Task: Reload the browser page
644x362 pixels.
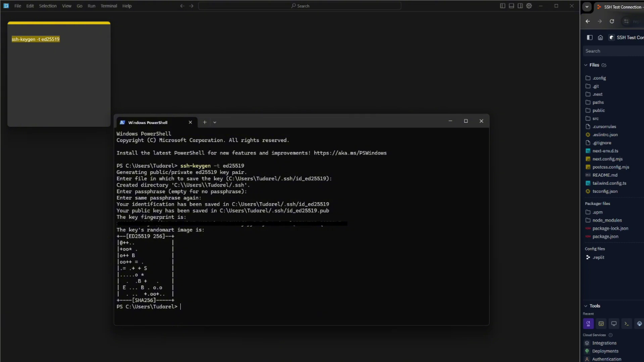Action: coord(612,21)
